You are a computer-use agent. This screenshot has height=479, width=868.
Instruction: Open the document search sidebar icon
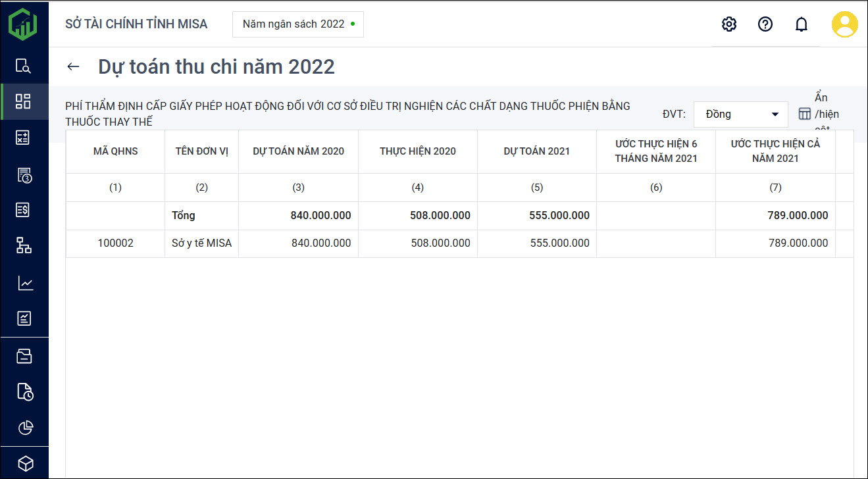(x=24, y=66)
